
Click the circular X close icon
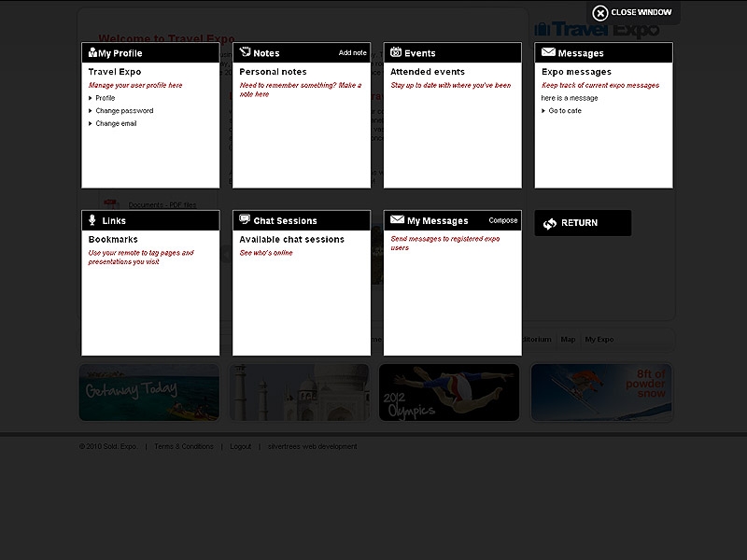coord(600,13)
